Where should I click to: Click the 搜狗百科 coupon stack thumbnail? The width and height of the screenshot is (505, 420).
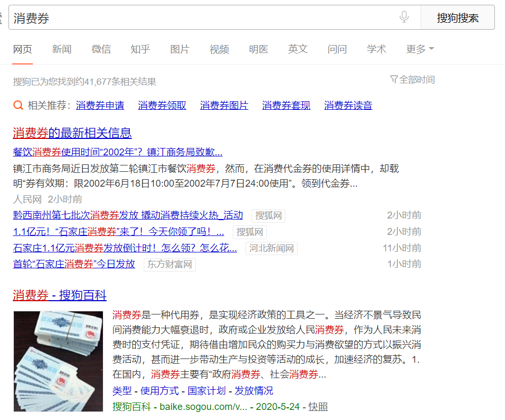(58, 361)
